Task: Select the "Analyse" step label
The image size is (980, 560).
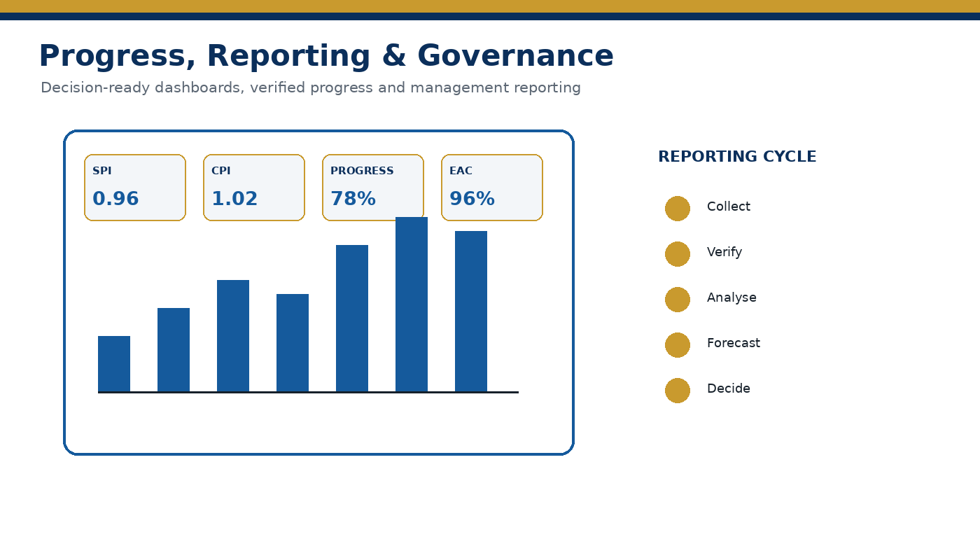Action: pos(731,298)
